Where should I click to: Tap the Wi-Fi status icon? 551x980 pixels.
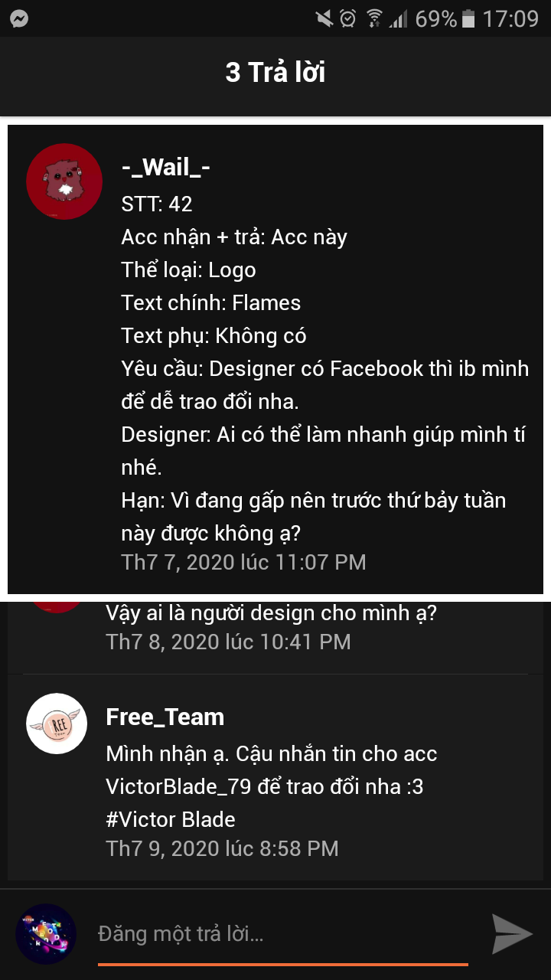point(374,18)
